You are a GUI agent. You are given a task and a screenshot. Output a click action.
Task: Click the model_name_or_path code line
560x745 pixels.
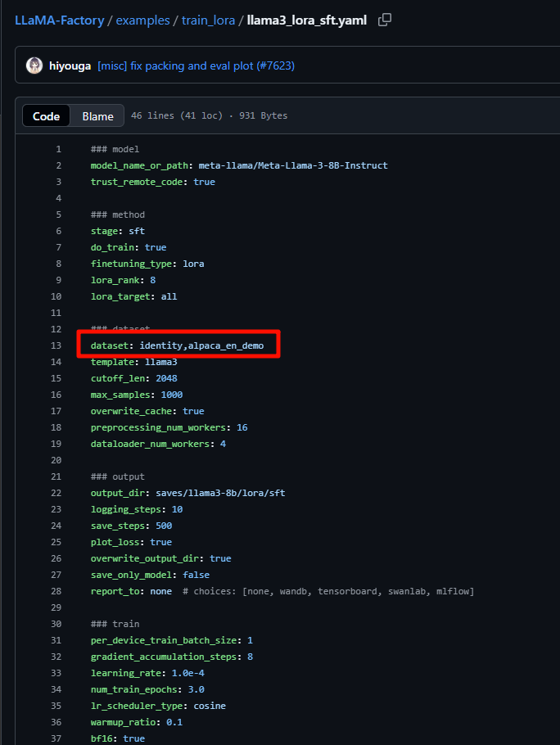click(x=239, y=165)
